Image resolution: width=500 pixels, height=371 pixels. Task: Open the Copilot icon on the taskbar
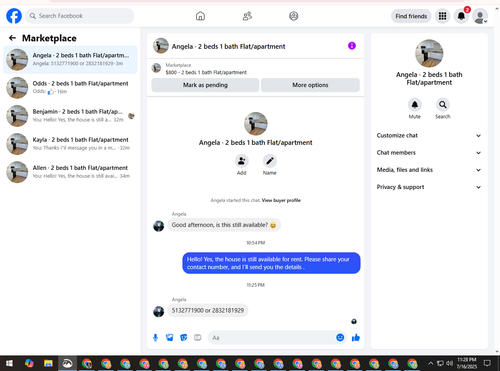pyautogui.click(x=29, y=363)
